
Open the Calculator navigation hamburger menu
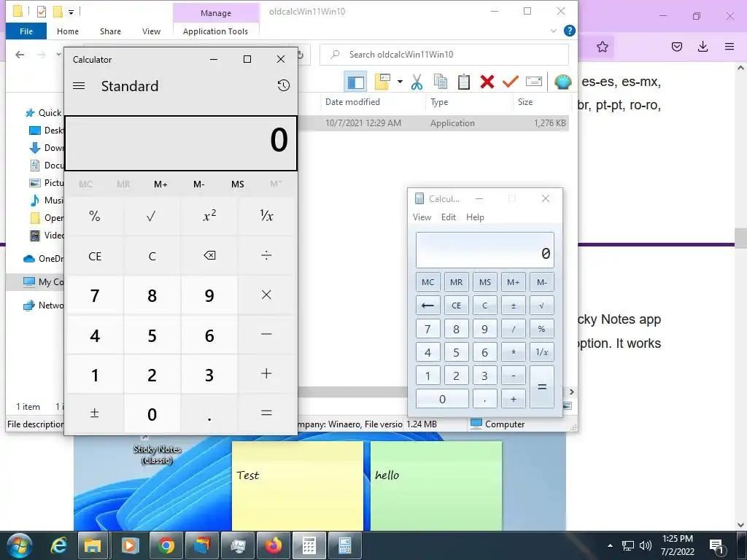(79, 86)
